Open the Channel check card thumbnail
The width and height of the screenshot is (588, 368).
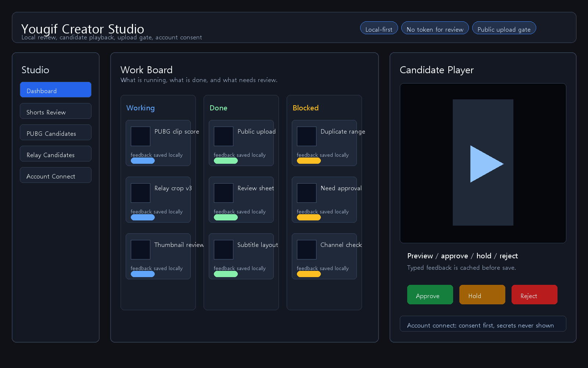click(306, 250)
